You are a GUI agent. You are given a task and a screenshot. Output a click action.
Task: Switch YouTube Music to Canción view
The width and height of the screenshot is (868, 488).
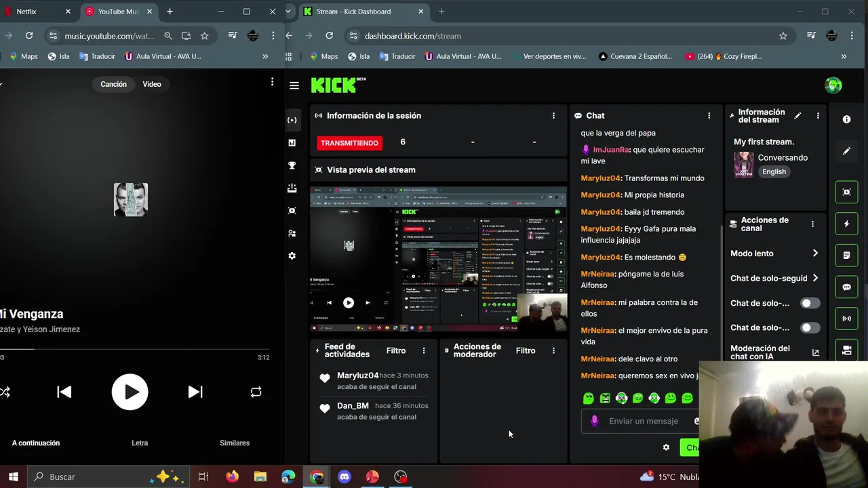point(113,84)
